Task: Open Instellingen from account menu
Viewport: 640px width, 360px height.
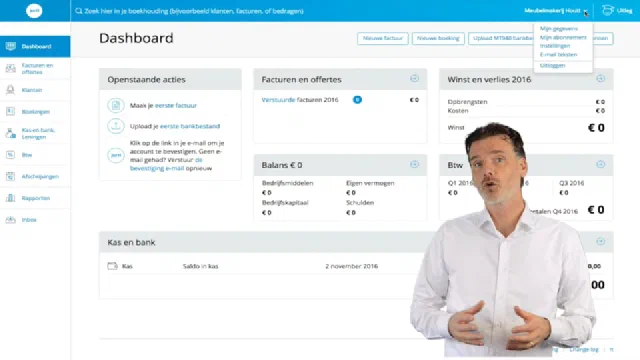Action: 555,46
